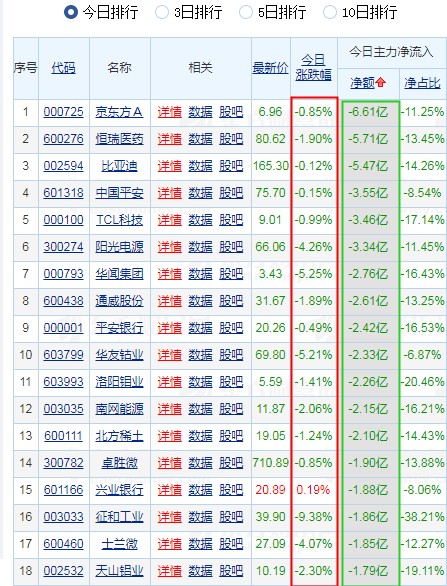The width and height of the screenshot is (447, 586).
Task: Sort by the 净占比 column header
Action: point(422,83)
